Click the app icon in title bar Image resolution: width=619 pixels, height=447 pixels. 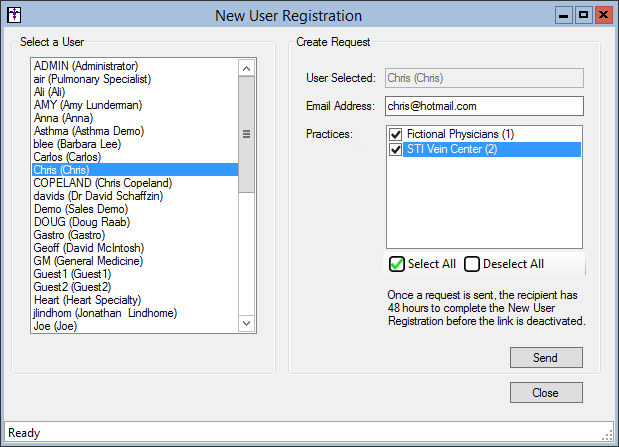coord(14,15)
